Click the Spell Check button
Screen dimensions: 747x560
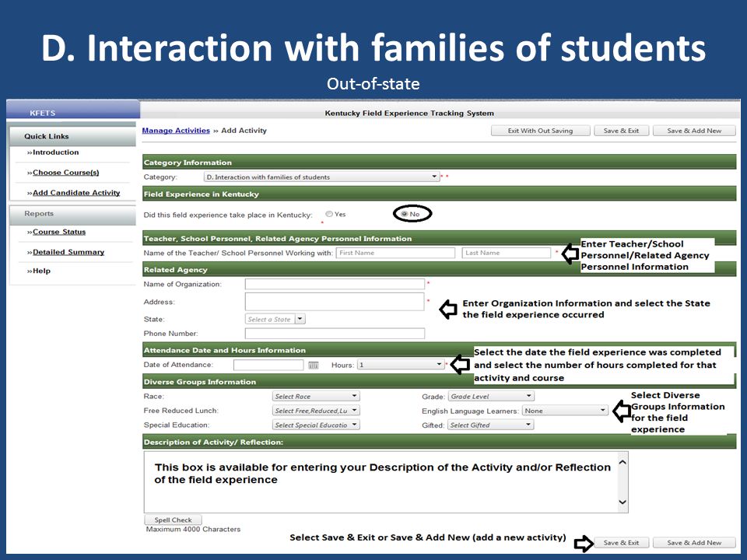[x=173, y=520]
